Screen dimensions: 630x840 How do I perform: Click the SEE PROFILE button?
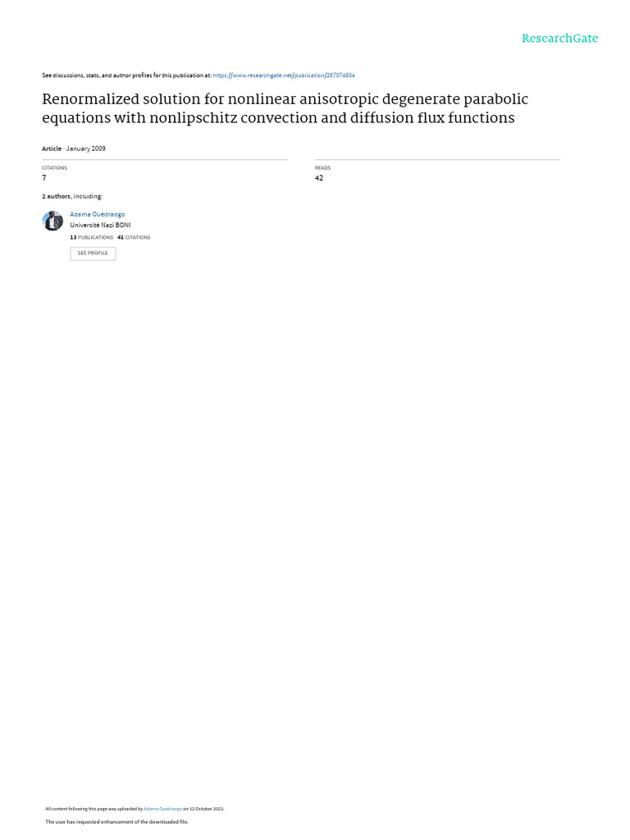[93, 253]
